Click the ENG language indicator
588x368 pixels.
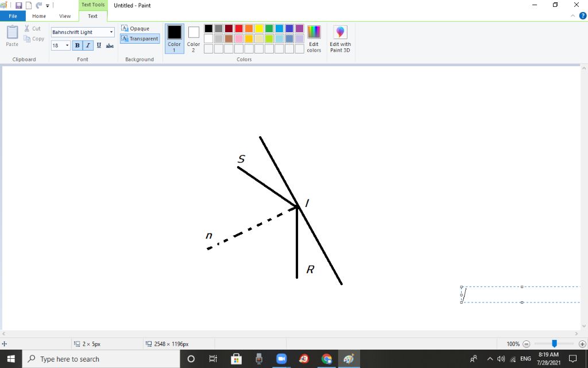[525, 359]
